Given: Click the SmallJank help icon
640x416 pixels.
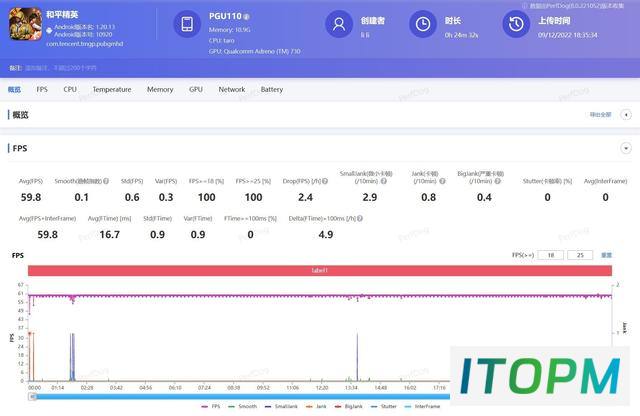Looking at the screenshot, I should point(384,181).
